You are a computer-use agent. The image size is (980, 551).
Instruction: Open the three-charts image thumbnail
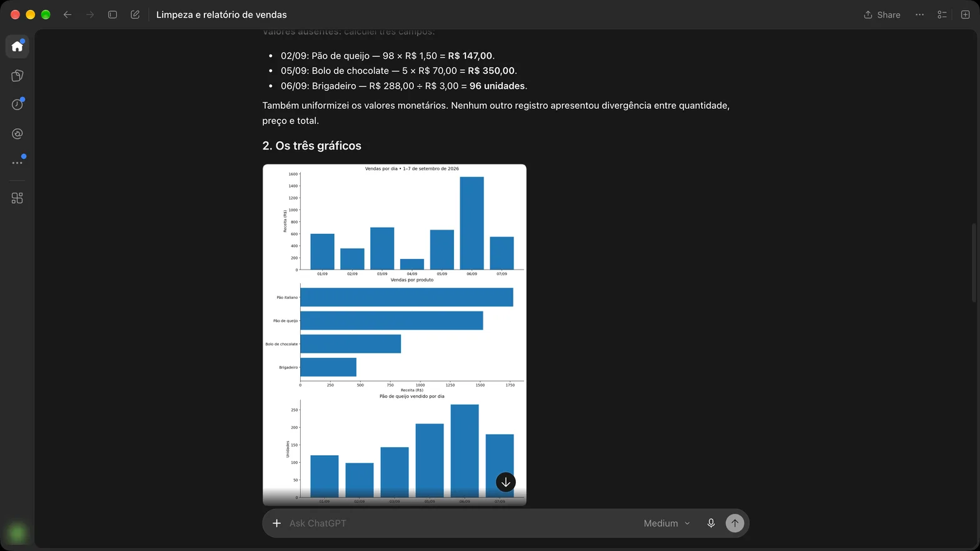pos(395,335)
